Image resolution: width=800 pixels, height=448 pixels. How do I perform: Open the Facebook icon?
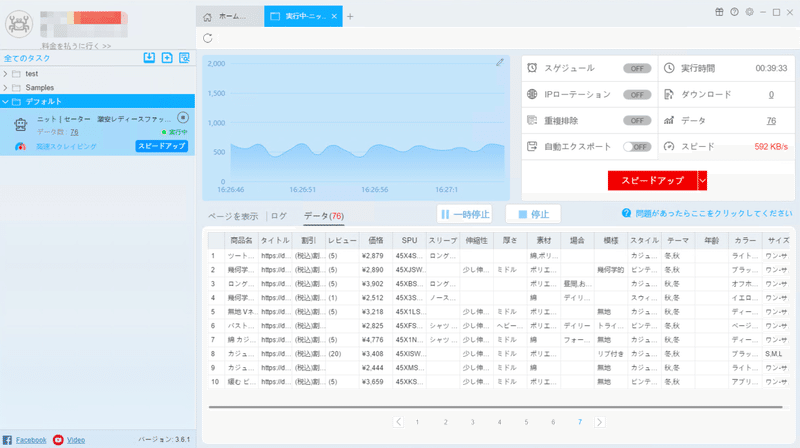7,440
